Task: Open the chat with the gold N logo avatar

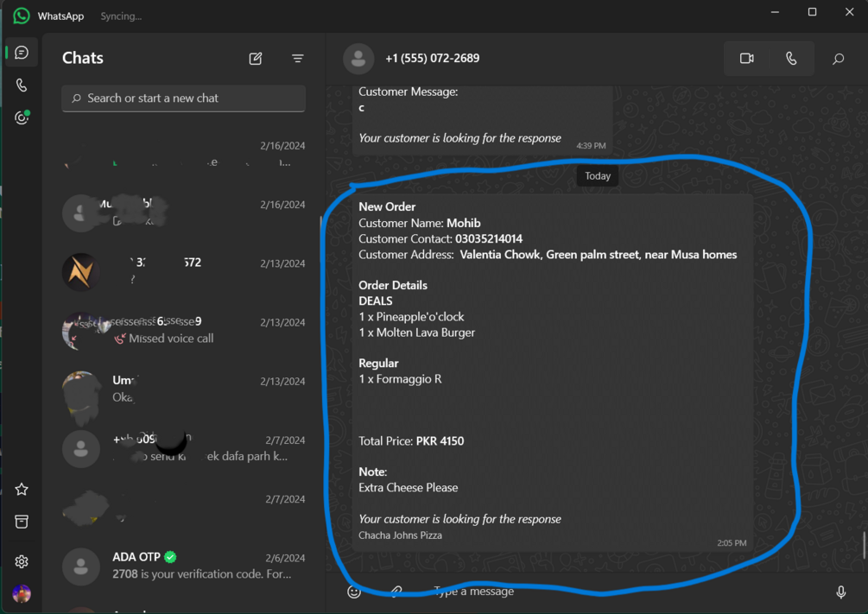Action: pos(183,271)
